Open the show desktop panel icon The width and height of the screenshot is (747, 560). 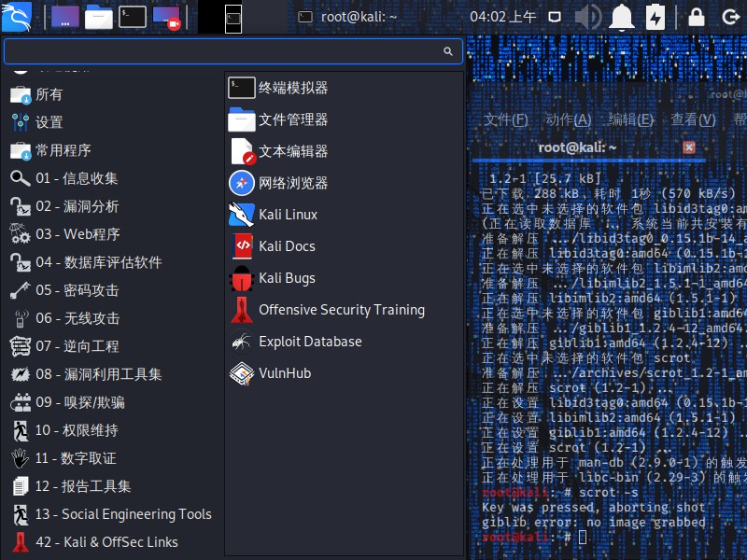(x=65, y=17)
